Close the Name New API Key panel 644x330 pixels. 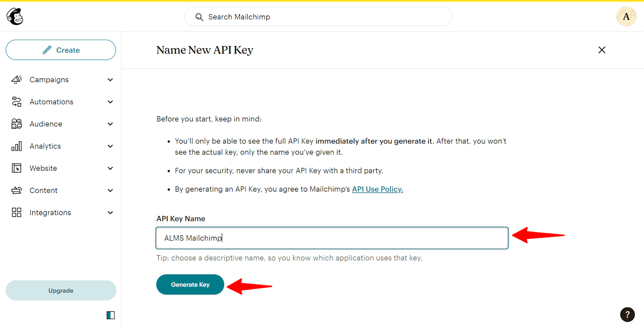click(602, 50)
